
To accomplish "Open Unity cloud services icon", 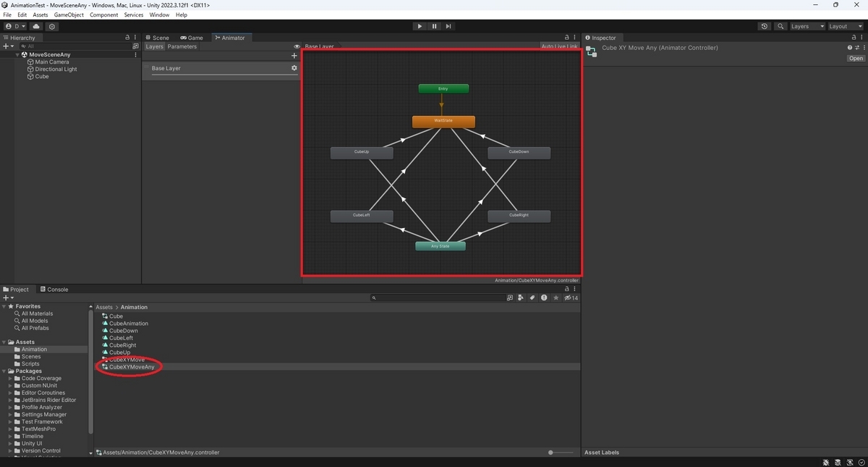I will coord(36,26).
